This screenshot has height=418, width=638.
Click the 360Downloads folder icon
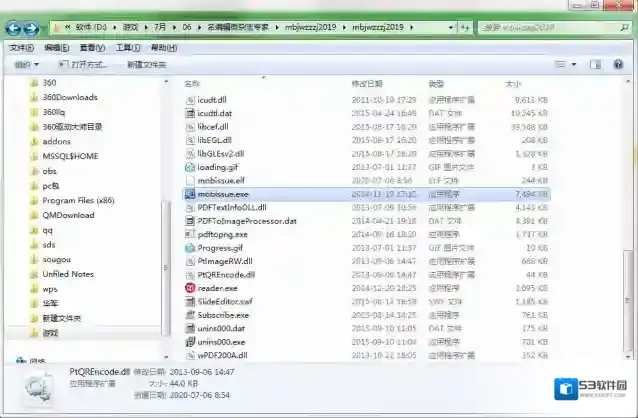(x=35, y=97)
